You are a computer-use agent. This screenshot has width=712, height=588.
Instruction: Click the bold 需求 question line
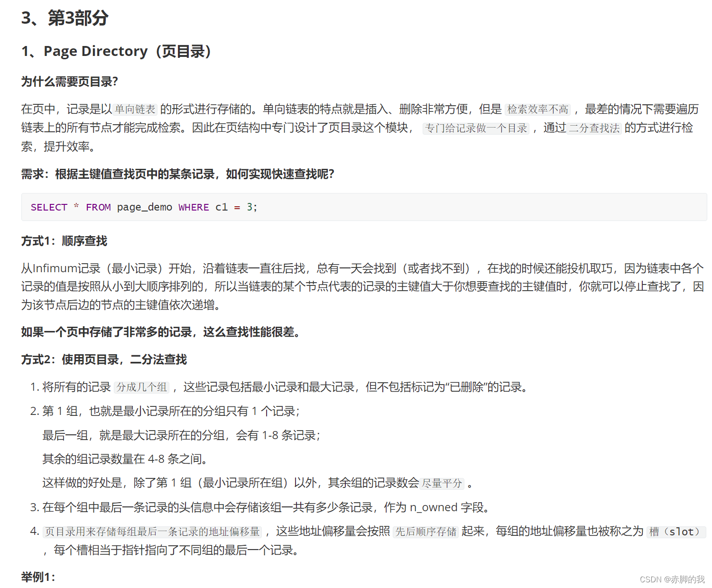177,174
